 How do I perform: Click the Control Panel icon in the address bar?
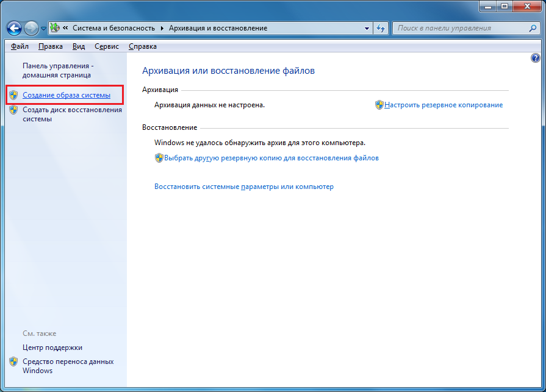55,27
